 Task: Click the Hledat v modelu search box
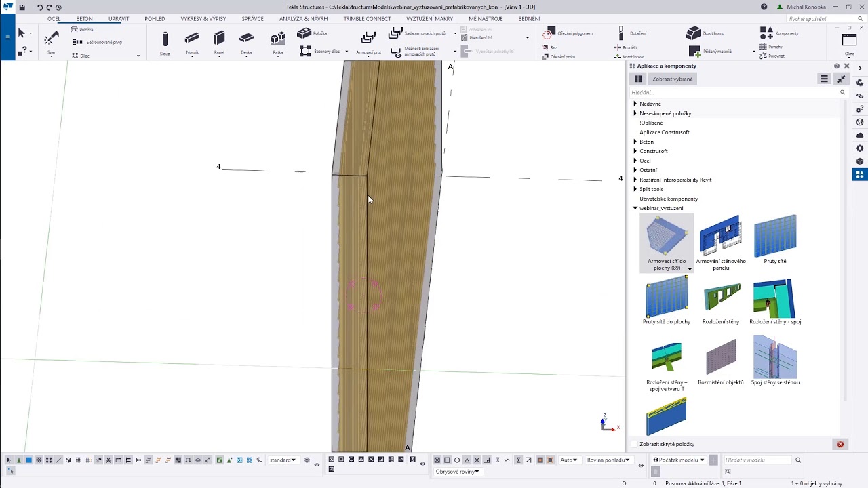point(758,460)
